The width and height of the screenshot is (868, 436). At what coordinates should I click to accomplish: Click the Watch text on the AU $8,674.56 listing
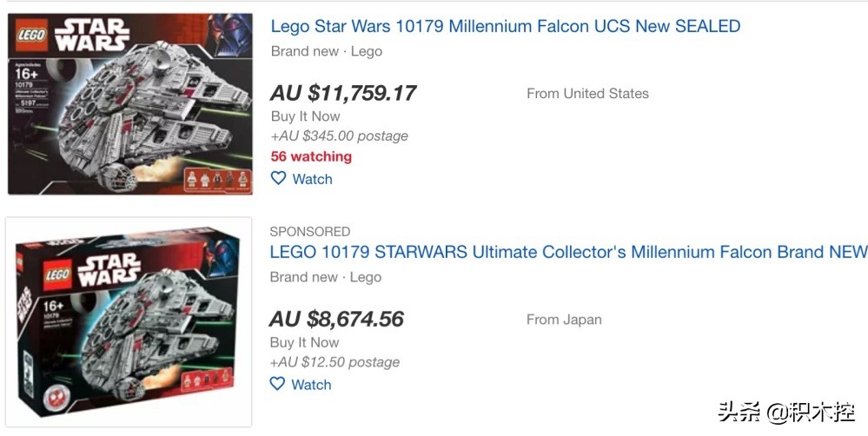[311, 385]
